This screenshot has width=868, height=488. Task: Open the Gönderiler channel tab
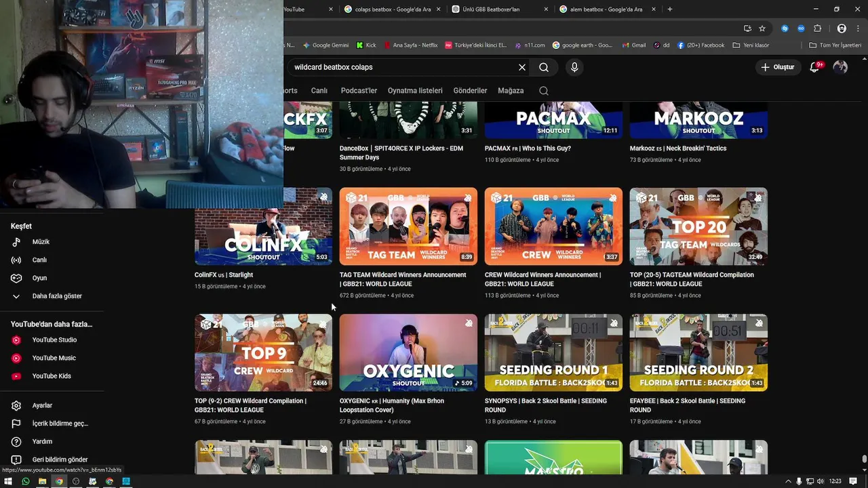pos(470,91)
